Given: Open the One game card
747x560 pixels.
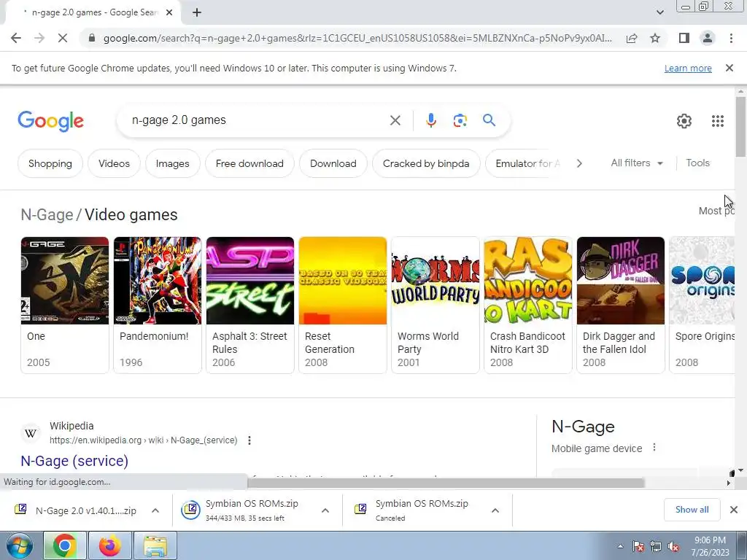Looking at the screenshot, I should pos(65,305).
